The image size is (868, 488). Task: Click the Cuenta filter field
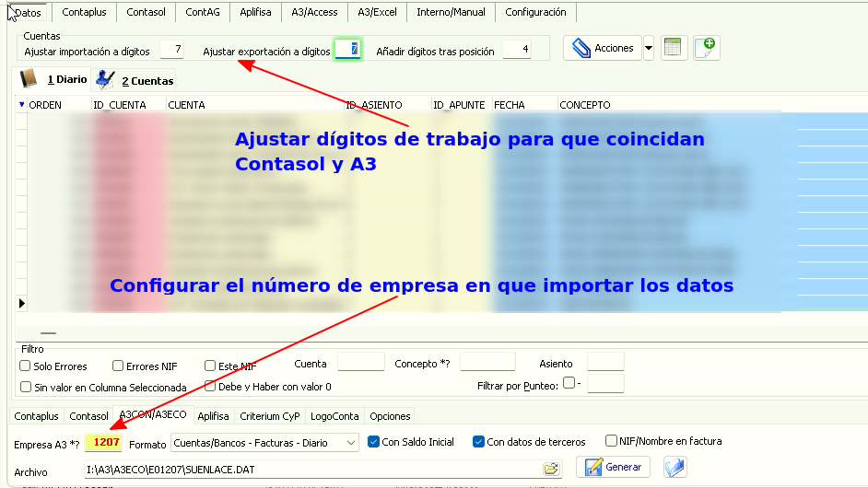361,362
